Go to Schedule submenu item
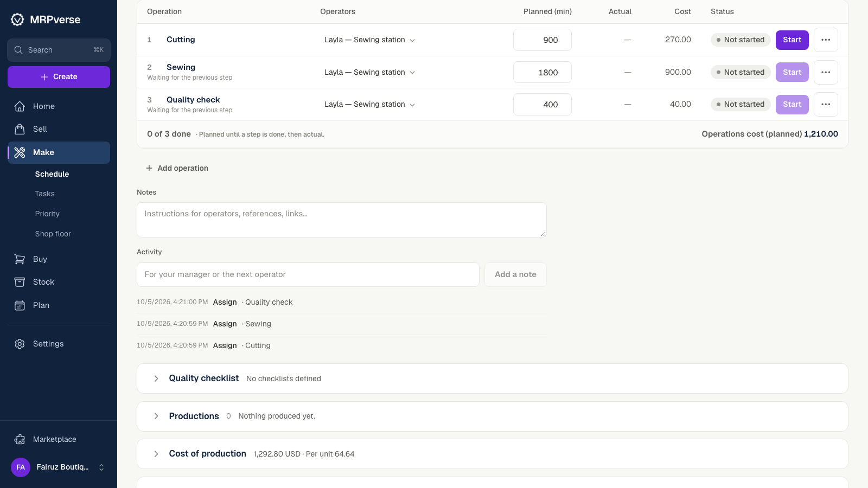The width and height of the screenshot is (868, 488). [x=52, y=174]
